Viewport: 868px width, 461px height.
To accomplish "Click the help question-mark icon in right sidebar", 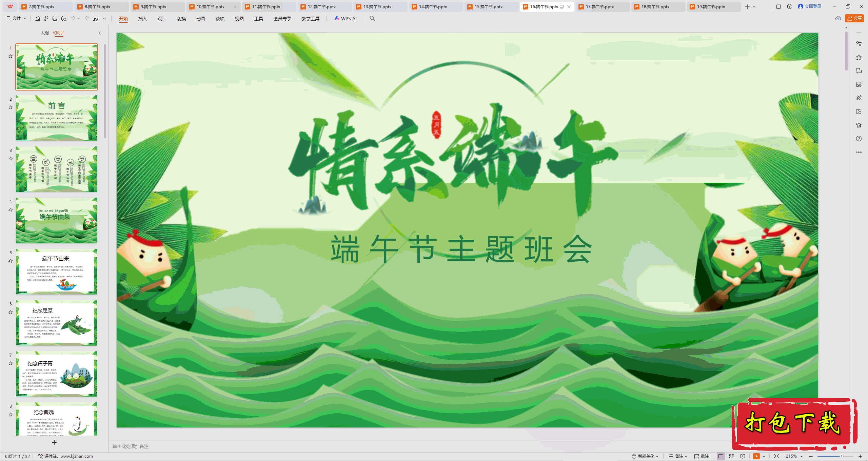I will 859,139.
